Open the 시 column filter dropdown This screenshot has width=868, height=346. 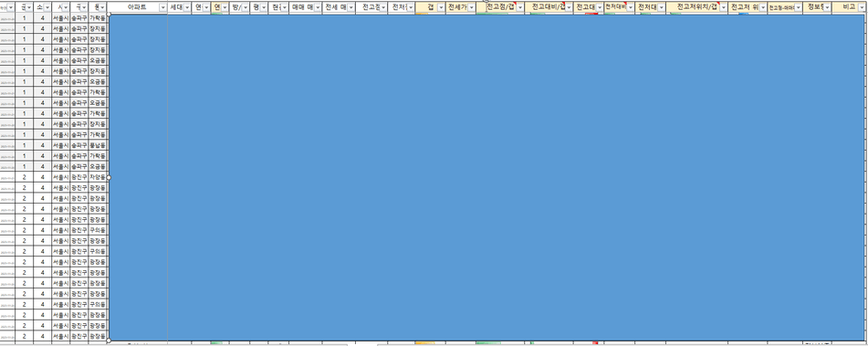coord(66,7)
